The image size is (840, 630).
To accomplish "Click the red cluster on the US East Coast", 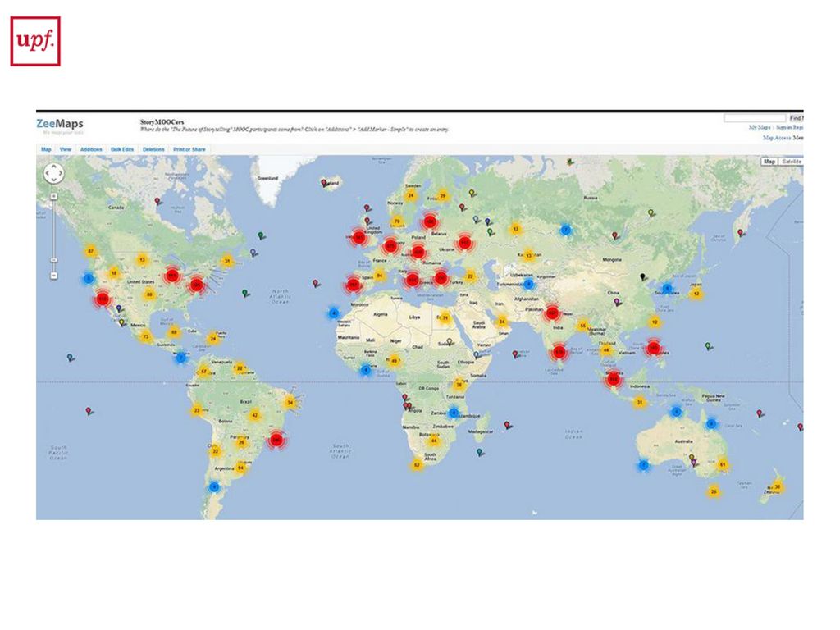I will point(197,285).
